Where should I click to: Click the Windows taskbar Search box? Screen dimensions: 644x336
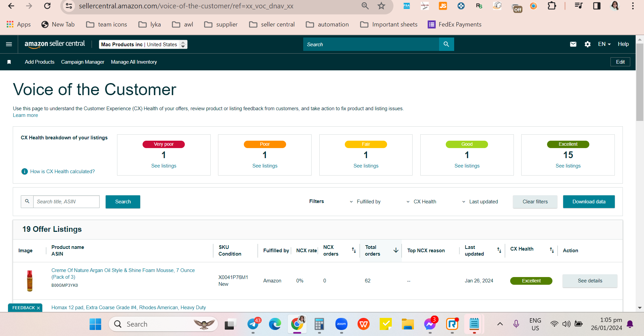point(163,324)
